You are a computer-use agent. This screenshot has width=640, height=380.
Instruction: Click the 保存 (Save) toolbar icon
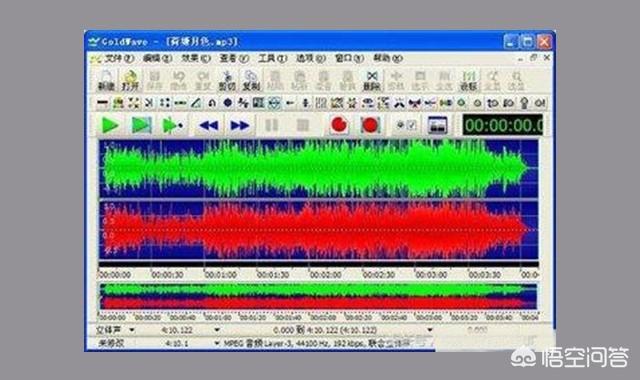154,80
